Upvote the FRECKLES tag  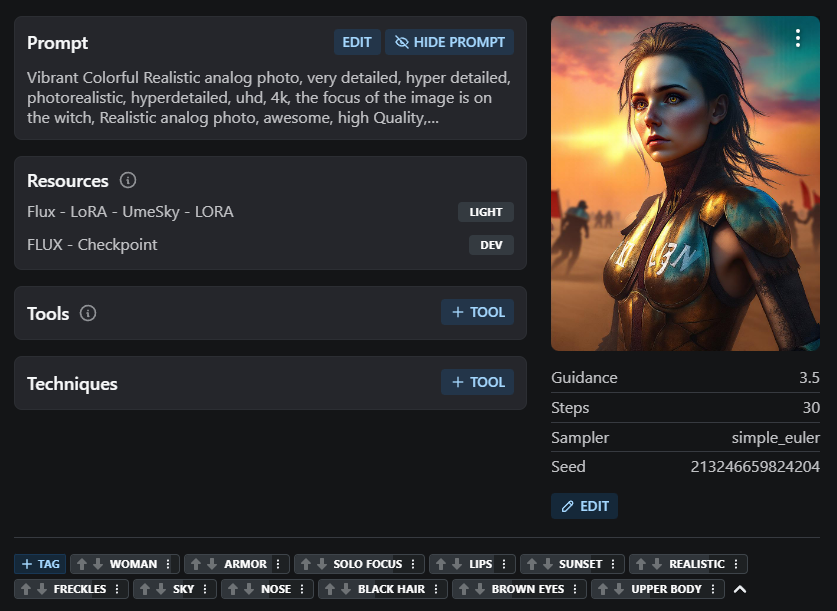coord(26,589)
